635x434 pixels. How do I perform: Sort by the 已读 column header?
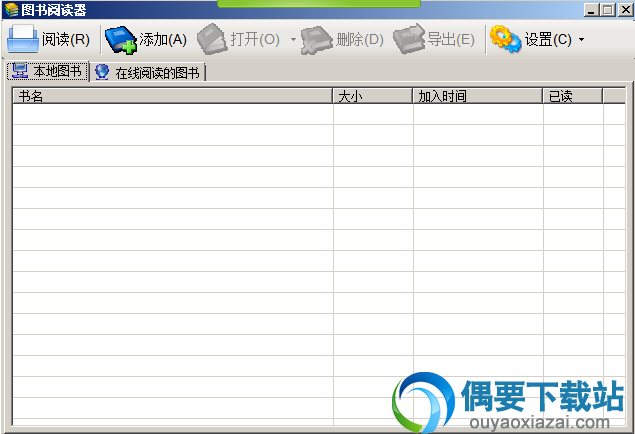[x=573, y=96]
